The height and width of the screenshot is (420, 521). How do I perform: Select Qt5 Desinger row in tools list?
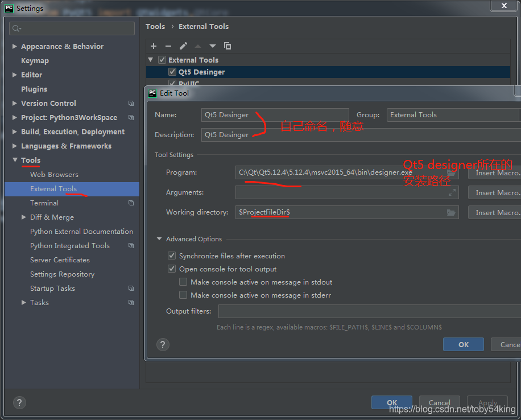tap(328, 72)
